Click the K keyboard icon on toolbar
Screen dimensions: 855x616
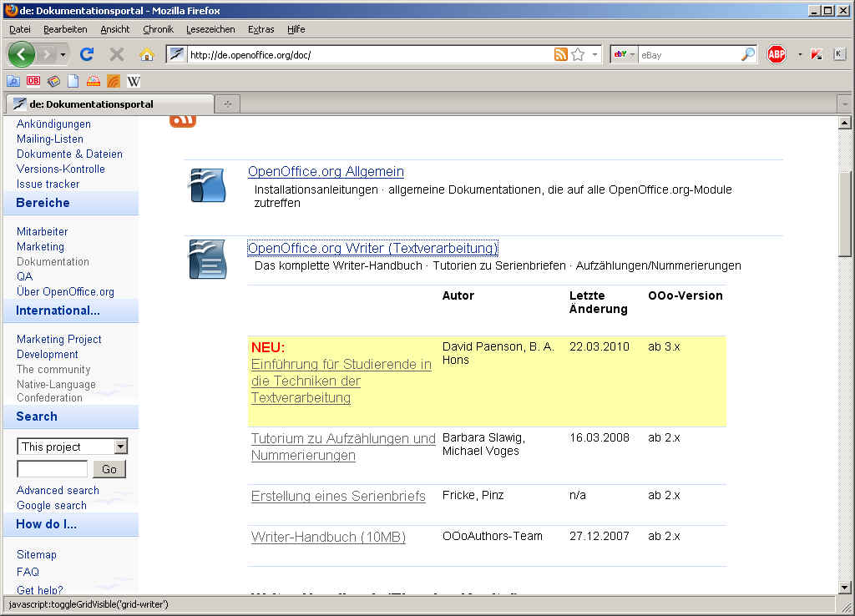[x=840, y=54]
